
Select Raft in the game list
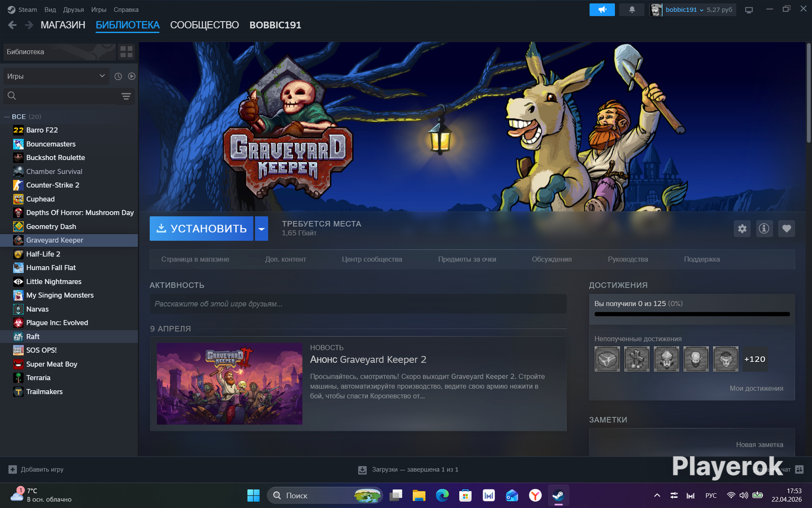[69, 336]
